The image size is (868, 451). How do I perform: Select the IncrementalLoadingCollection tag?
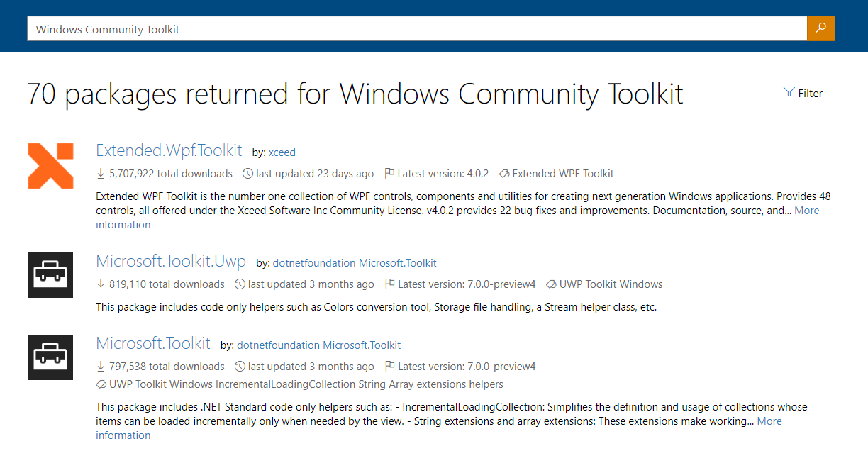click(285, 384)
